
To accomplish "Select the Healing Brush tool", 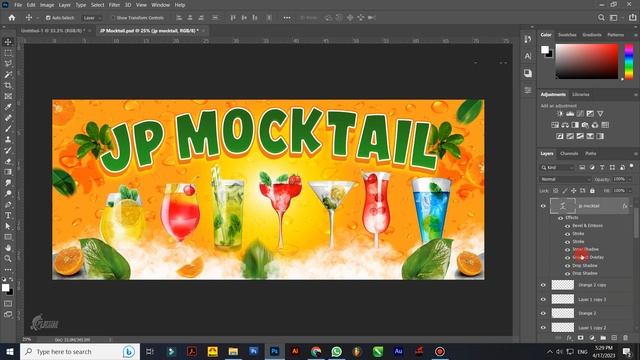I will 8,118.
